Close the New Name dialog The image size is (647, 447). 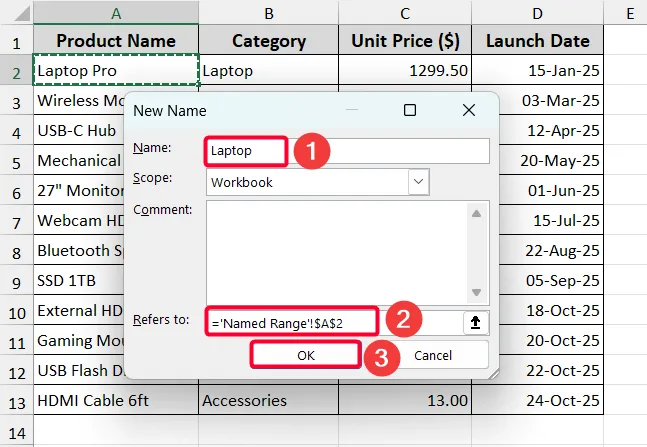469,110
